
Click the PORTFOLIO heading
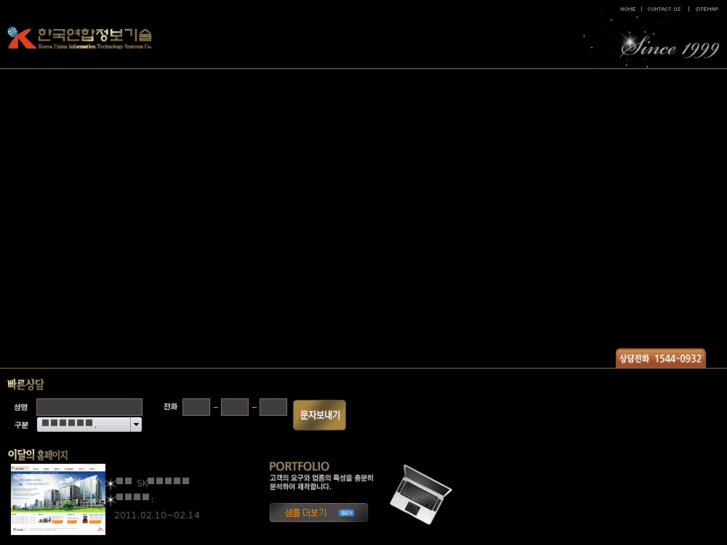coord(299,466)
